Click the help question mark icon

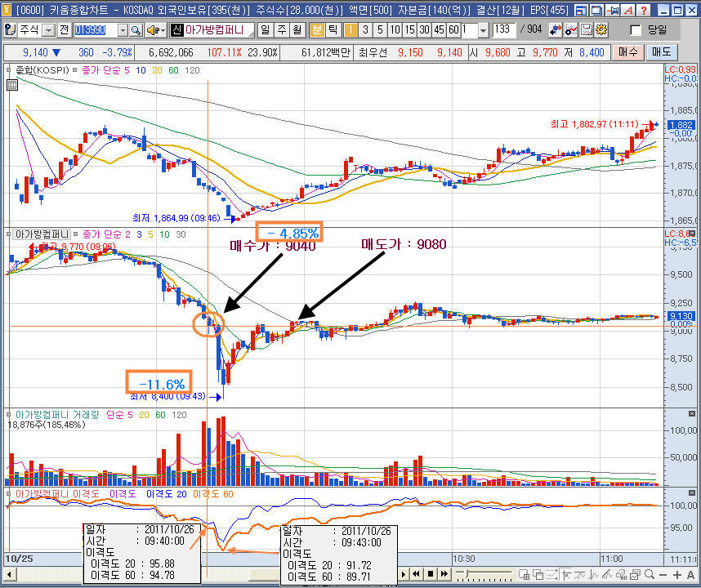[x=644, y=10]
